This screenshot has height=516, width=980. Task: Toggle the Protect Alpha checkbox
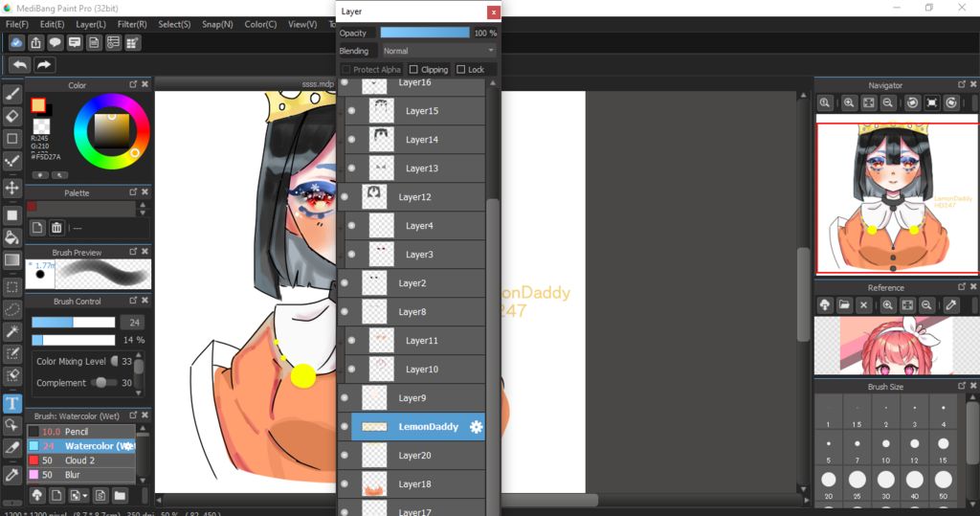tap(346, 70)
